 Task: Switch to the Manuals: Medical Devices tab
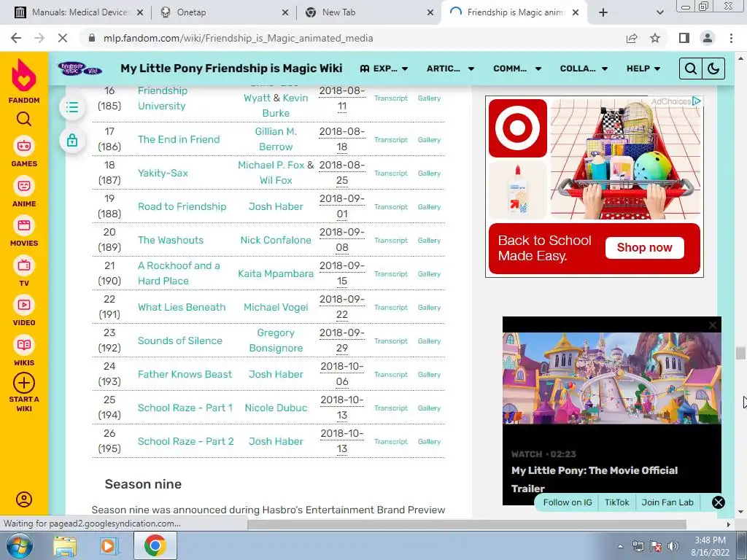[x=79, y=12]
